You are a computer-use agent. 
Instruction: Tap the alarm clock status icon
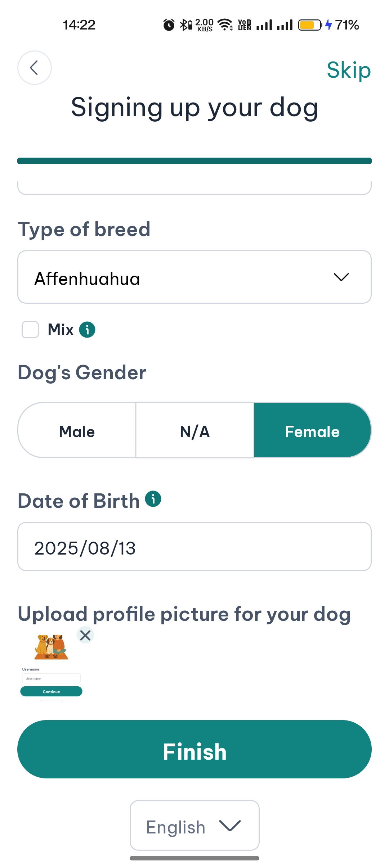[169, 25]
